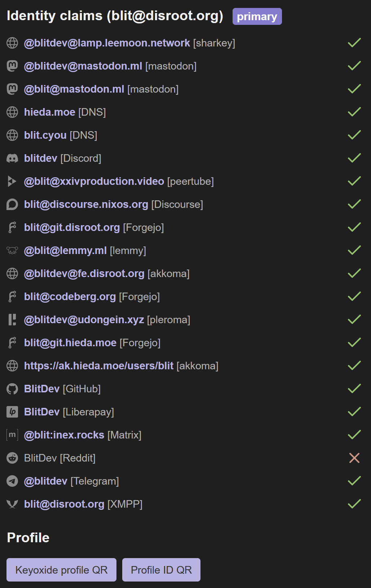The width and height of the screenshot is (371, 588).
Task: Click the Matrix icon beside @blit:inex.rocks
Action: (12, 435)
